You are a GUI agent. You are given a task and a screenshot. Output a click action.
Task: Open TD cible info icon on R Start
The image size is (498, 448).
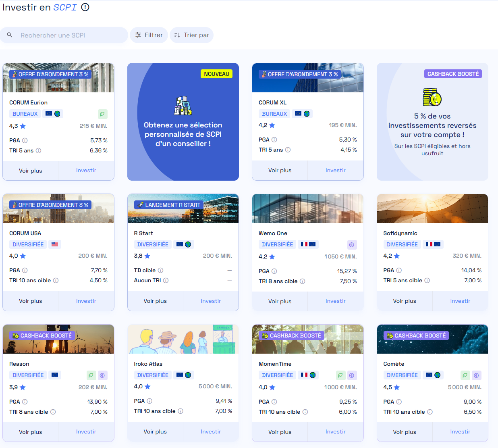pyautogui.click(x=160, y=270)
